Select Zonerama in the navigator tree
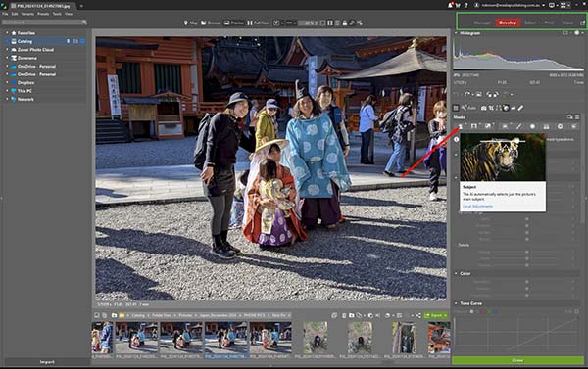The height and width of the screenshot is (369, 588). click(x=27, y=58)
